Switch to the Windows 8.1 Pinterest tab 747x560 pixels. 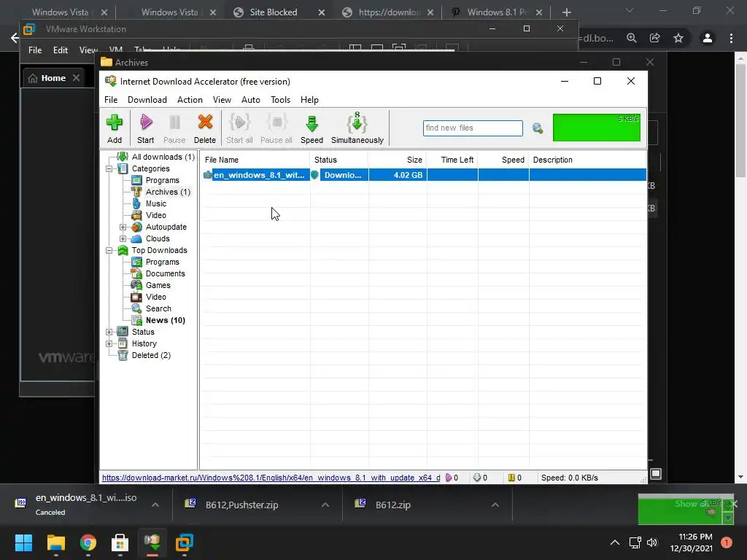pyautogui.click(x=496, y=12)
